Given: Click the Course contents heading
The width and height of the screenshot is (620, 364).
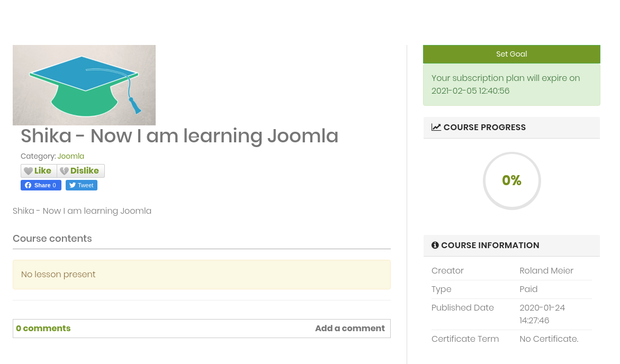Looking at the screenshot, I should coord(52,239).
